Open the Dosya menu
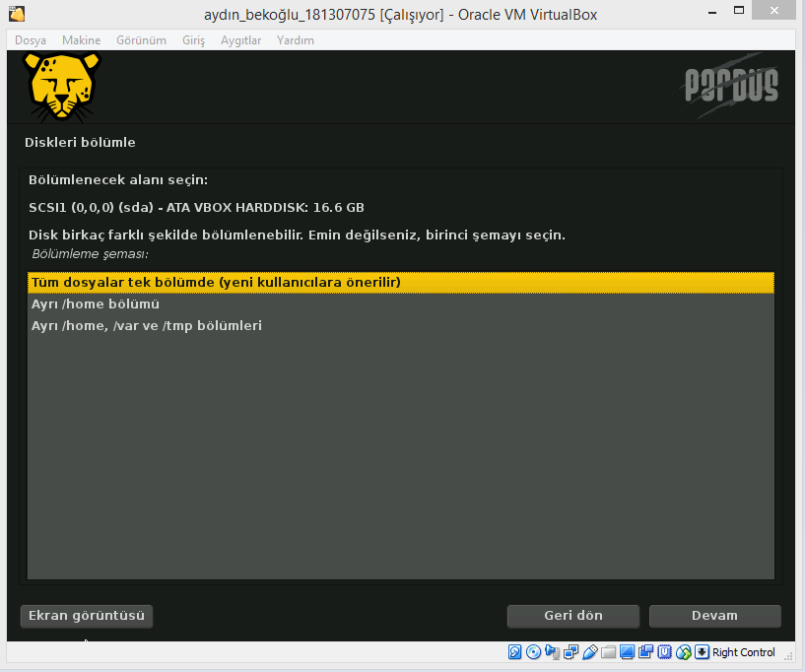The height and width of the screenshot is (672, 805). click(x=31, y=40)
